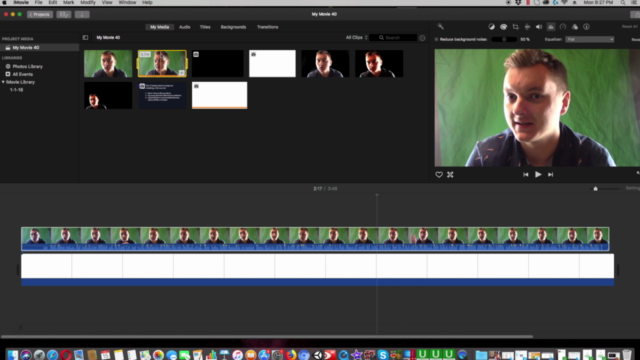Image resolution: width=640 pixels, height=360 pixels.
Task: Open the Window menu
Action: coord(127,2)
